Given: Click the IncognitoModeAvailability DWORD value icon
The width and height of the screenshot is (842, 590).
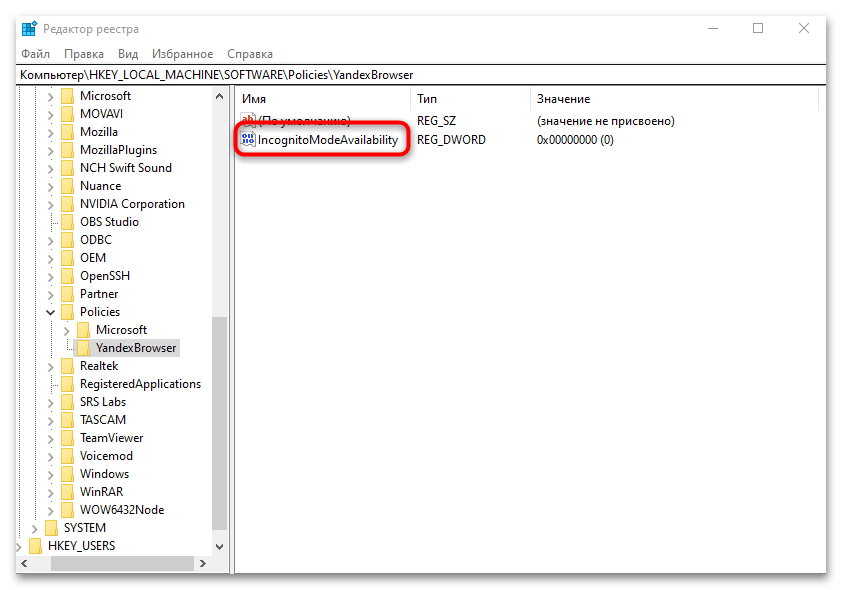Looking at the screenshot, I should pos(248,140).
